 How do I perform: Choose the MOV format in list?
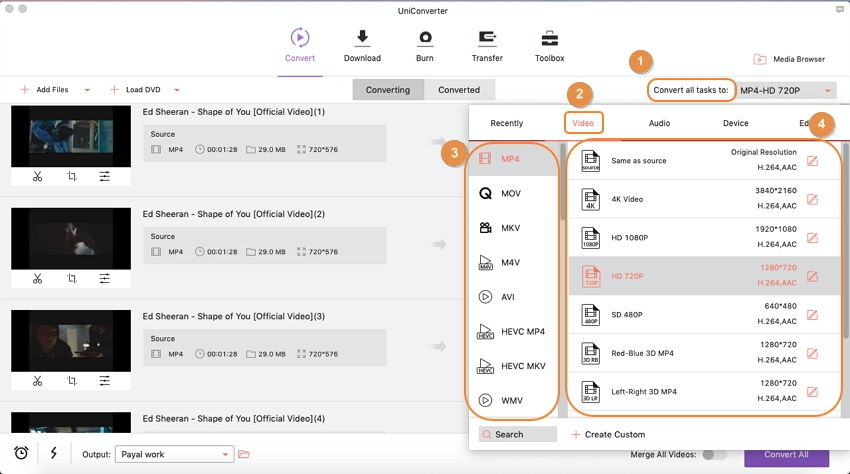click(x=513, y=194)
